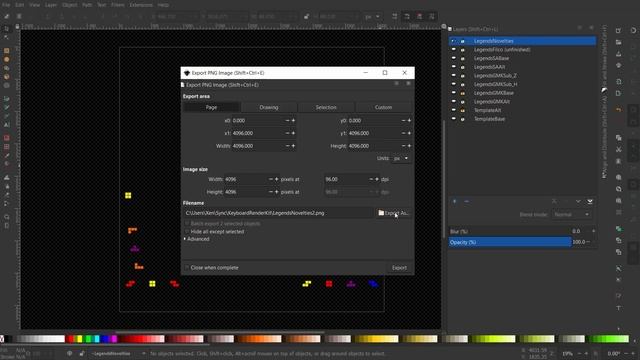The height and width of the screenshot is (360, 640).
Task: Open toolbar units px dropdown
Action: [x=372, y=16]
